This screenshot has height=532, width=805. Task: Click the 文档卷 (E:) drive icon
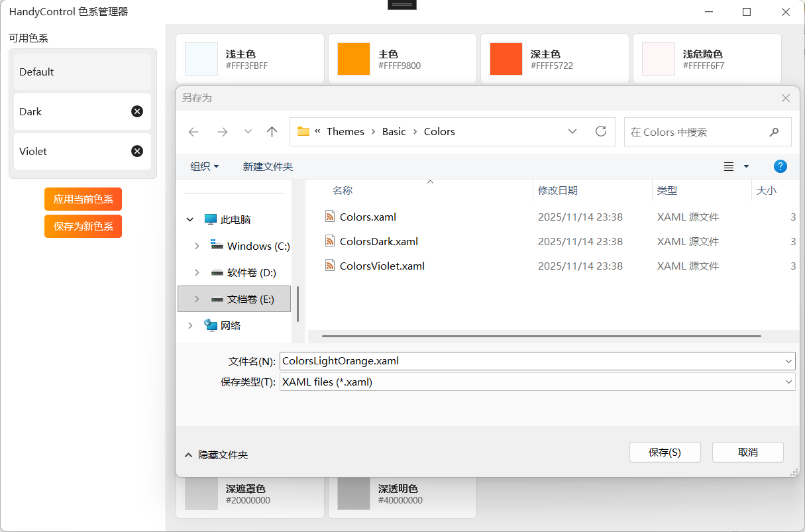pos(217,299)
